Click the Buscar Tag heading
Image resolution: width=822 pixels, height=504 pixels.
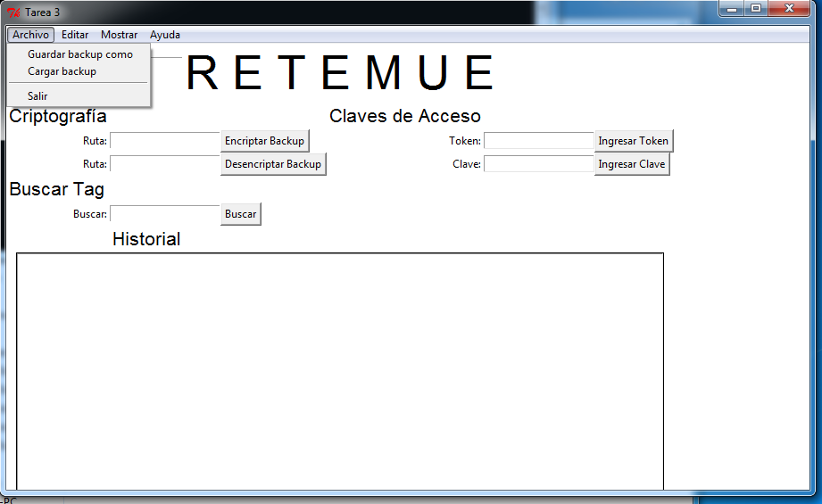click(x=56, y=189)
